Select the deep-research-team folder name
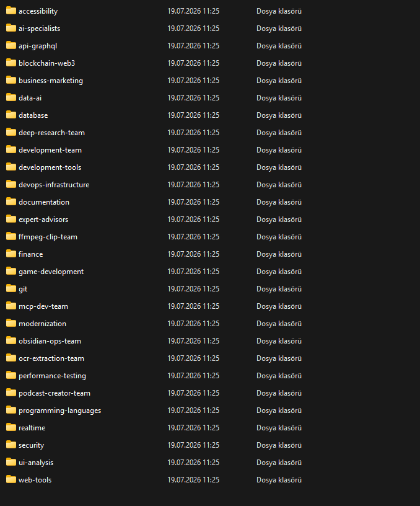The image size is (420, 506). click(51, 133)
